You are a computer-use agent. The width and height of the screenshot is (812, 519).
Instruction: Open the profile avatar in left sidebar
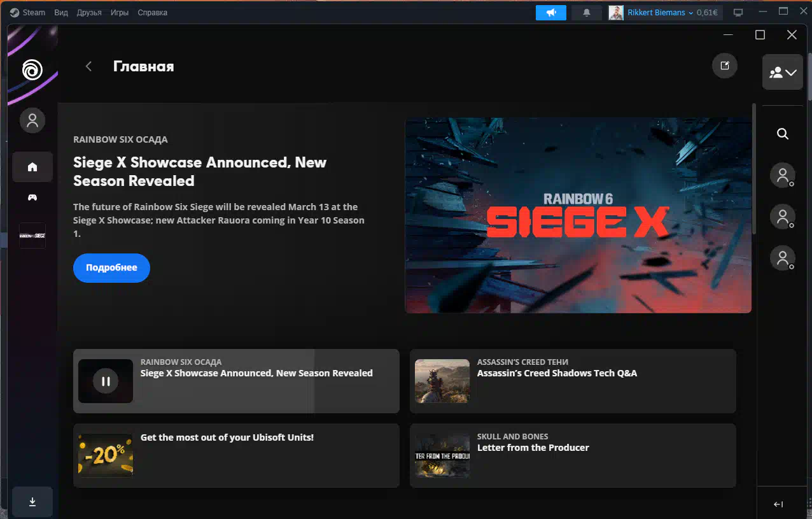[x=32, y=120]
